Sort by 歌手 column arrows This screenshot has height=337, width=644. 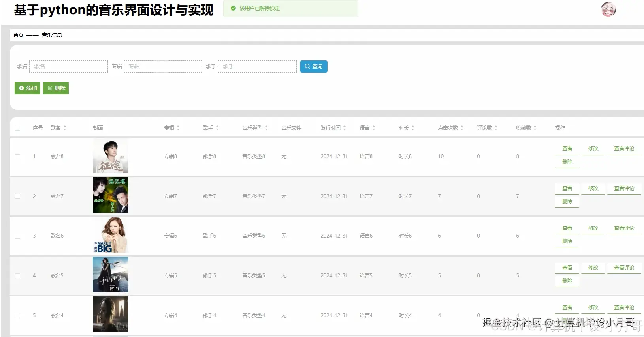[217, 128]
